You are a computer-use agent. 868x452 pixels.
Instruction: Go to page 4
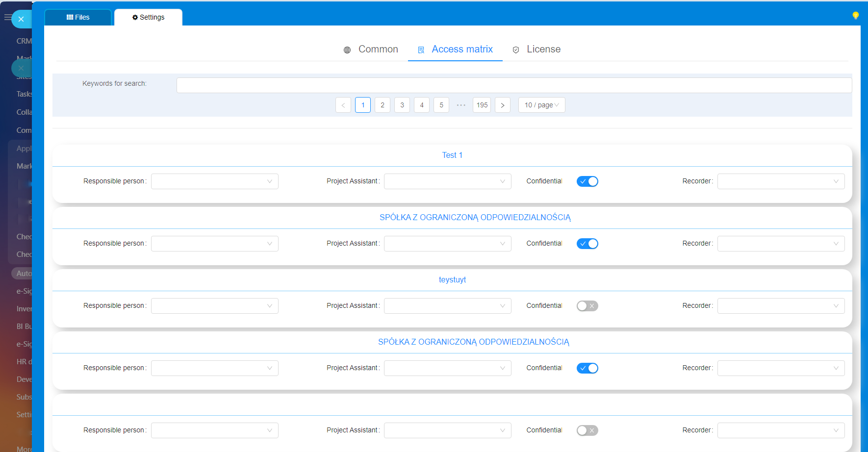422,105
